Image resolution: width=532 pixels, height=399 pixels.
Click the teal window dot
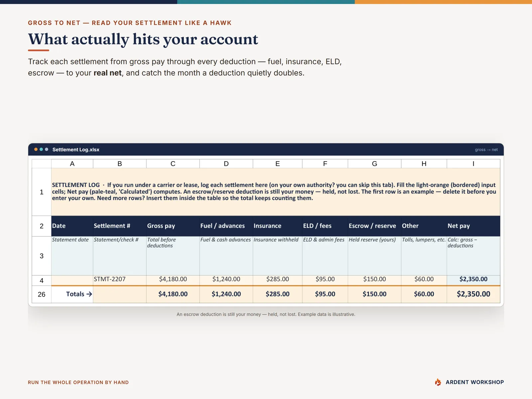[x=41, y=149]
